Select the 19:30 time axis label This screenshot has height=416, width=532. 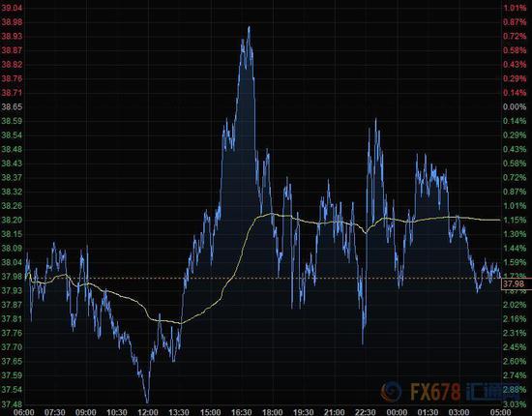(304, 412)
